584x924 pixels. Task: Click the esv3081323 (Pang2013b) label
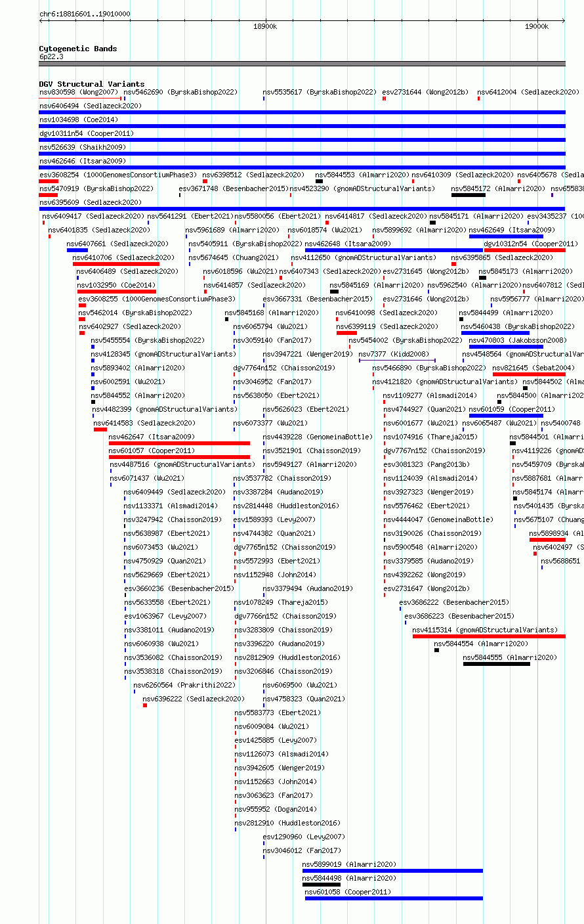click(x=427, y=464)
